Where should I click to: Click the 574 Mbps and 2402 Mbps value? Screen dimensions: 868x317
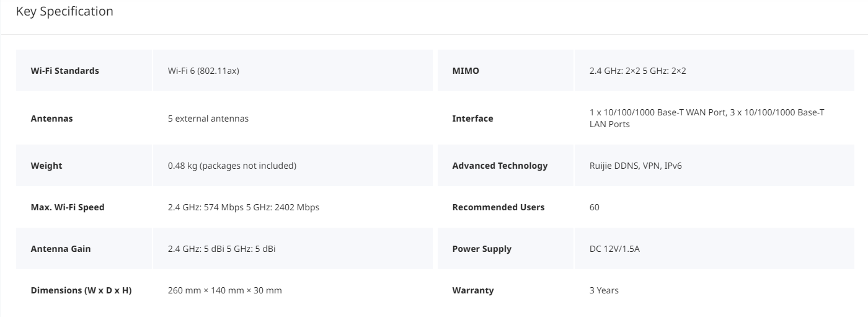(244, 207)
